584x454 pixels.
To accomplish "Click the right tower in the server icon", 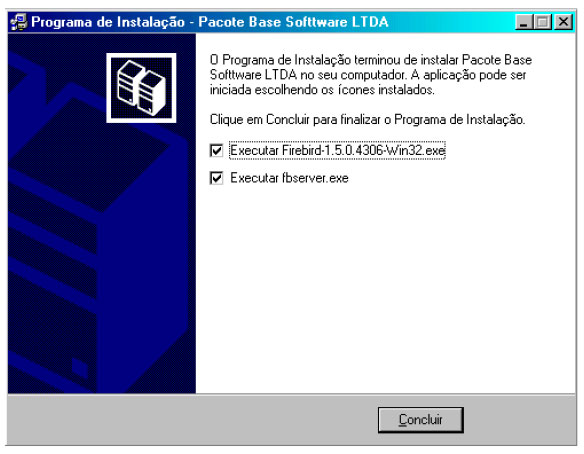I will pos(152,93).
